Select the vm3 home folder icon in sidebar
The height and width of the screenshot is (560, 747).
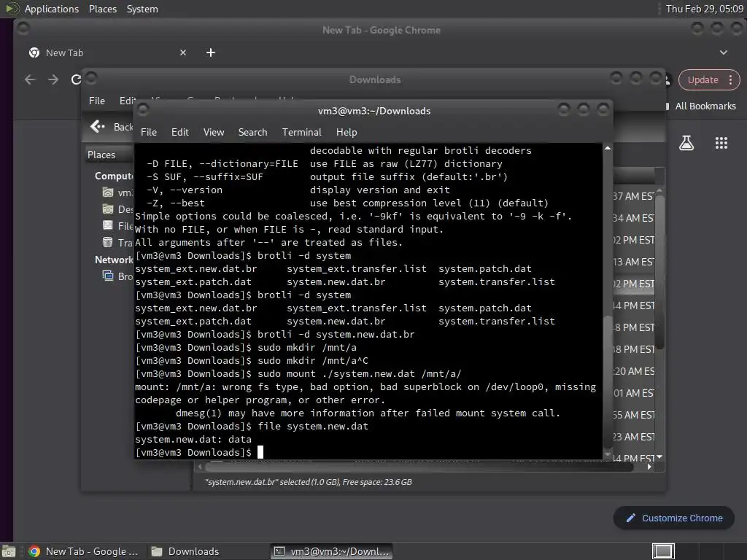coord(108,192)
